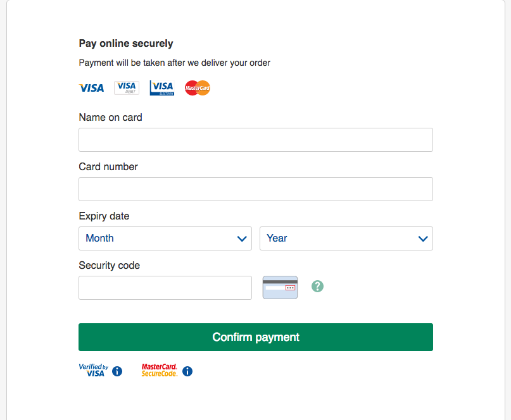Screen dimensions: 511x420
Task: Click the Year dropdown chevron arrow
Action: click(423, 238)
